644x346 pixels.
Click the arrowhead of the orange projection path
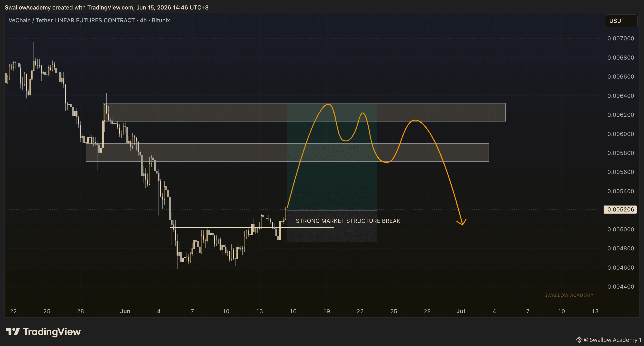click(462, 222)
